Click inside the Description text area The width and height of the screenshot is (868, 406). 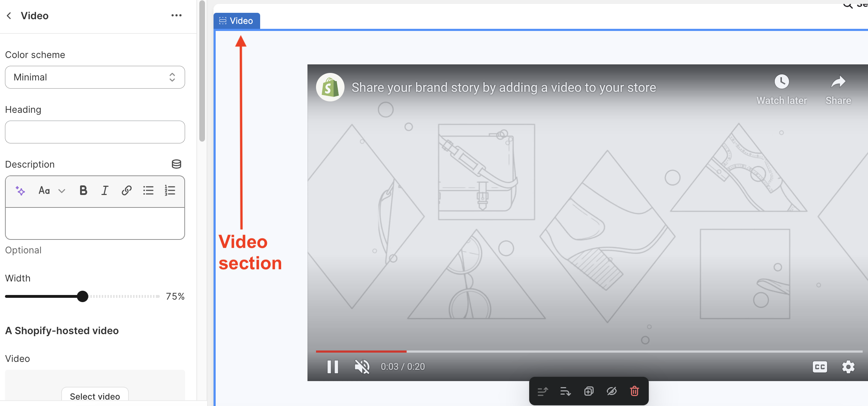click(95, 223)
